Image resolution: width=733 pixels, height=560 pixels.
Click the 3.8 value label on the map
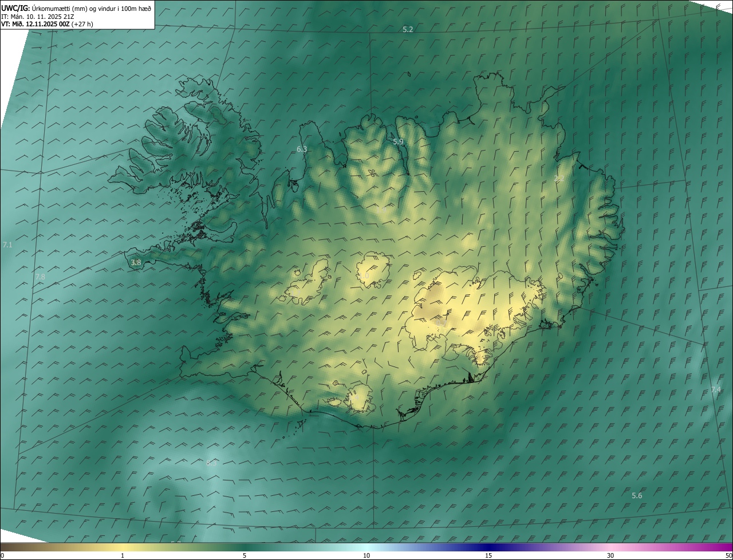coord(136,262)
